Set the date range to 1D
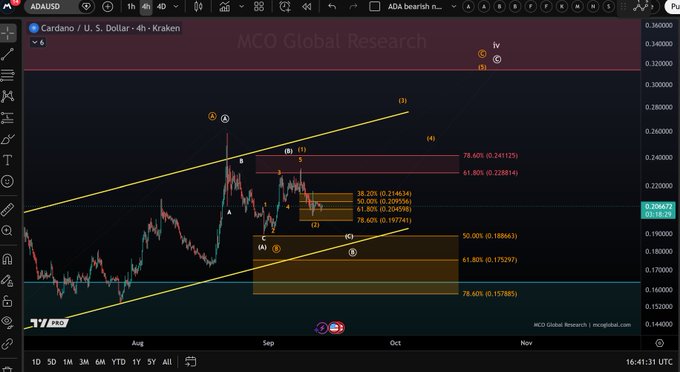The image size is (680, 372). (36, 362)
